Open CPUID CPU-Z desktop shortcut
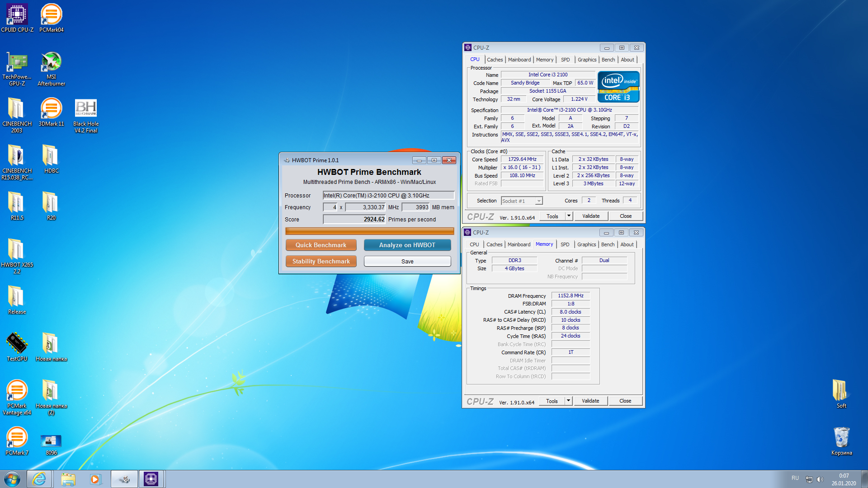The image size is (868, 488). [x=17, y=18]
